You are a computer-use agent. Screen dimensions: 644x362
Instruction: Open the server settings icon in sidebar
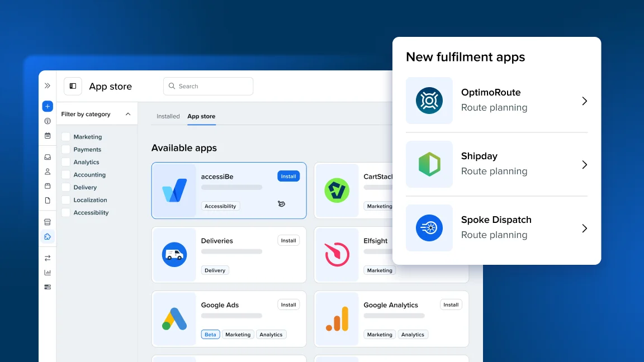point(48,287)
